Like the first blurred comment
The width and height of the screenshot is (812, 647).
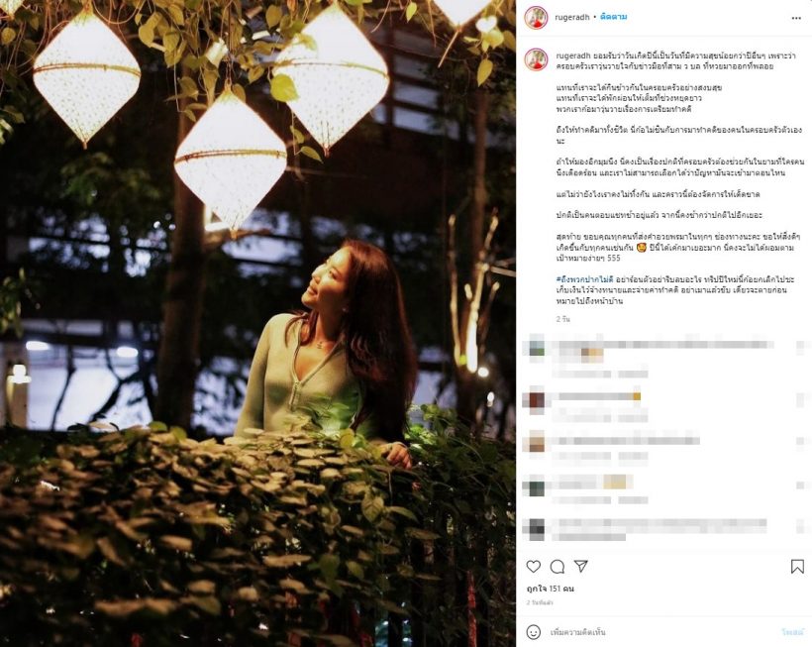click(x=802, y=347)
